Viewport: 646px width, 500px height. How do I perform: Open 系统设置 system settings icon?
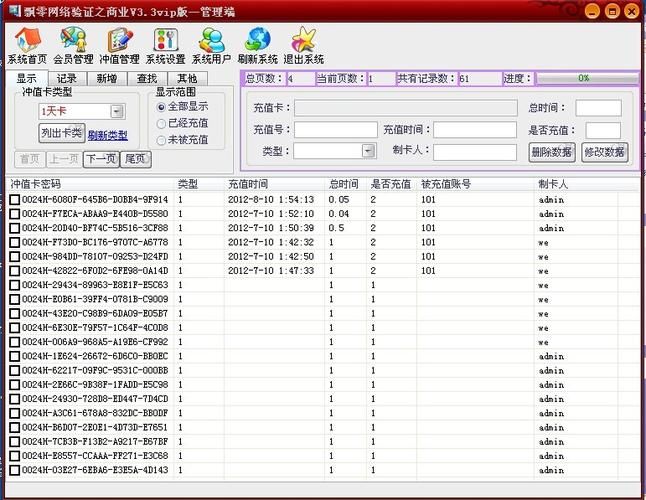point(166,45)
